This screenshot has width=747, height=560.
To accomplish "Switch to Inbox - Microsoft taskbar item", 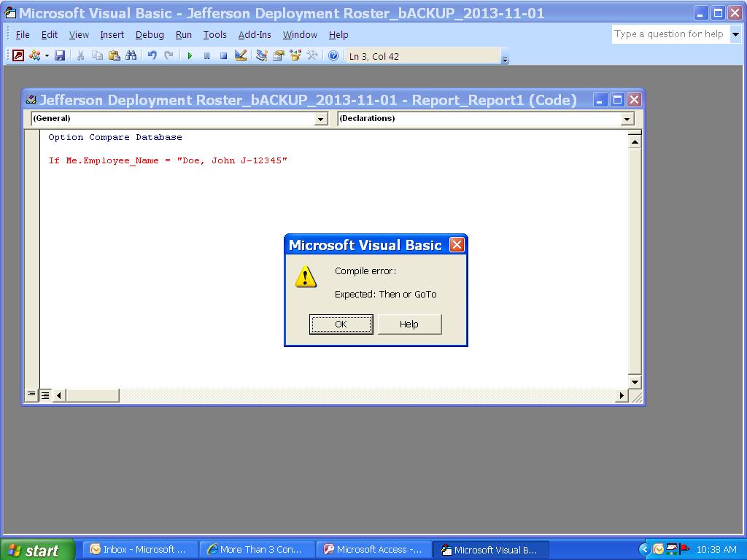I will [141, 550].
